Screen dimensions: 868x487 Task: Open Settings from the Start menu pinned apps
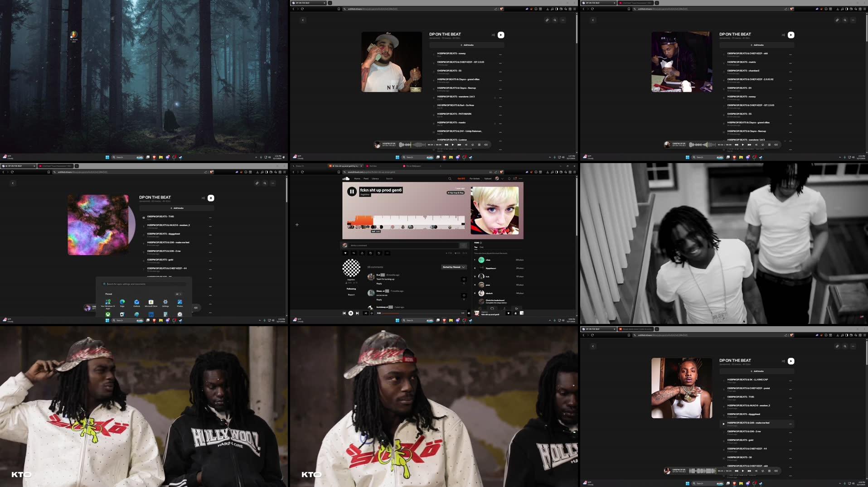[x=165, y=303]
